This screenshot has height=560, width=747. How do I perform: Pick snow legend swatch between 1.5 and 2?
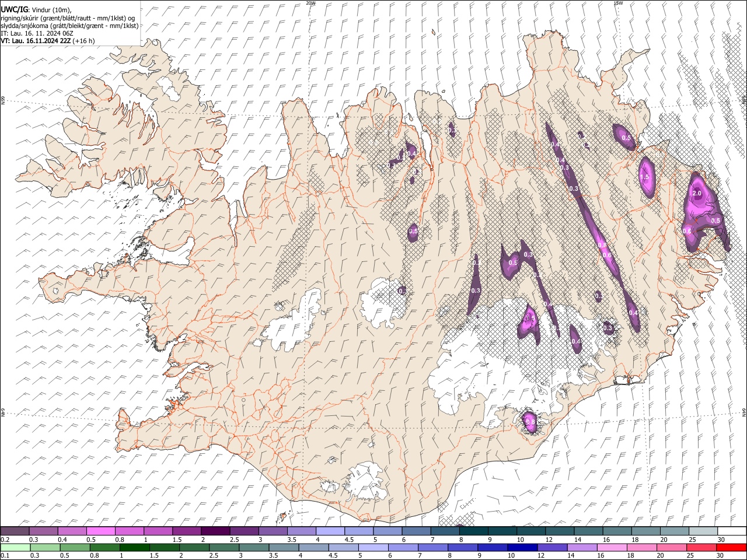click(x=187, y=531)
